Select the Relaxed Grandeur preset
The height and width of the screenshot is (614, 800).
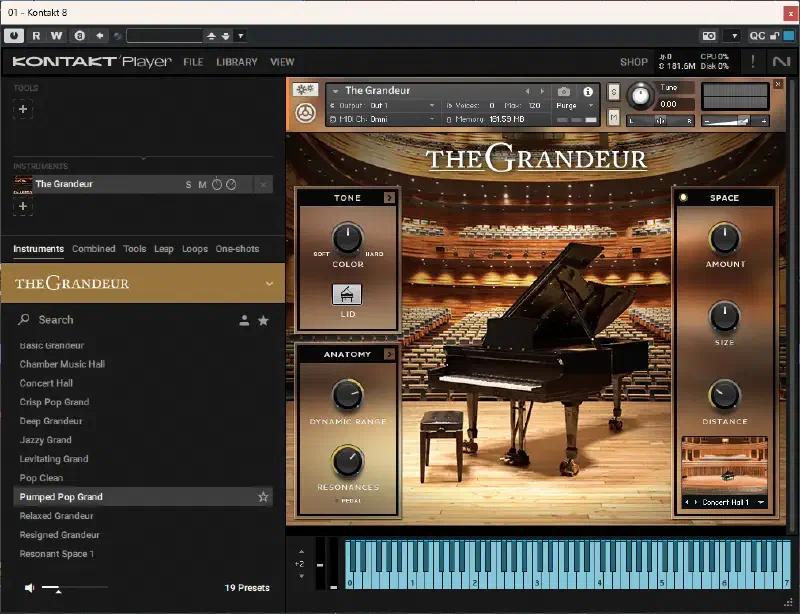pyautogui.click(x=56, y=516)
